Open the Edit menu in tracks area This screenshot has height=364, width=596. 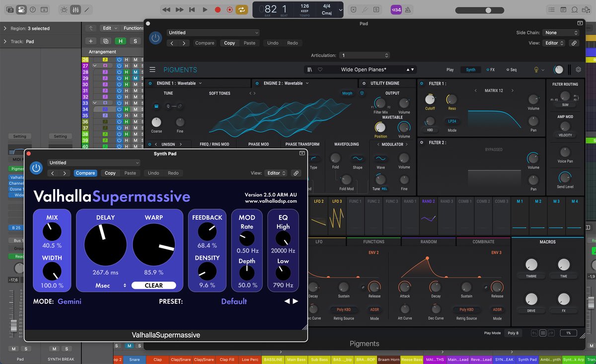click(109, 28)
